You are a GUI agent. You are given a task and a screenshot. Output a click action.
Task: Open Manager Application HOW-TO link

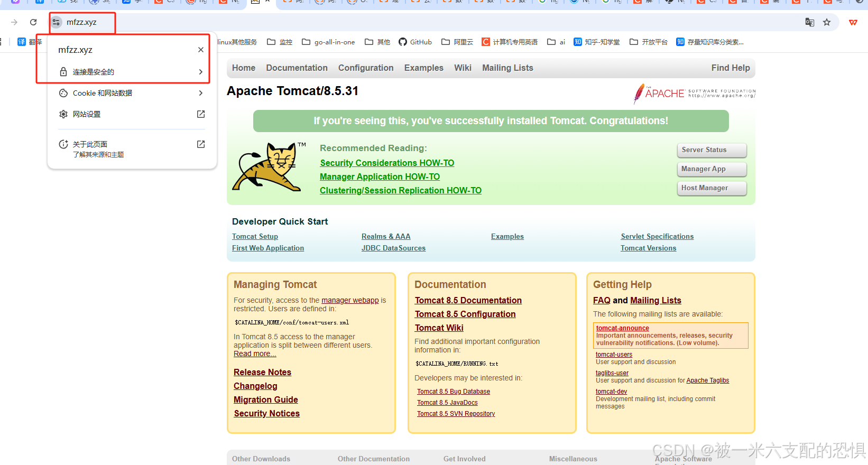(x=380, y=177)
